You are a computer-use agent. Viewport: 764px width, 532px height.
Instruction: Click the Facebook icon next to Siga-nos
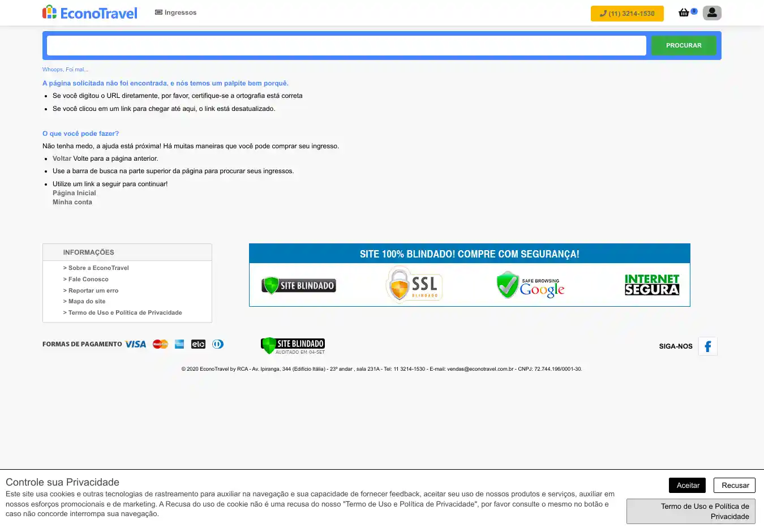(707, 346)
